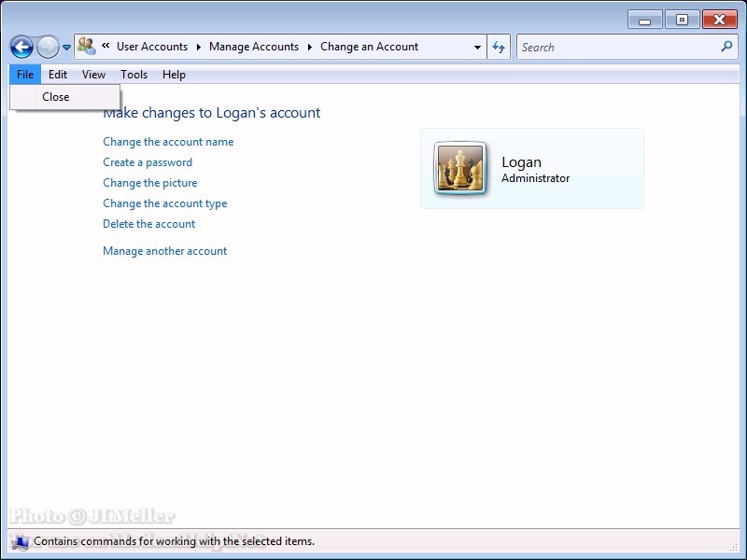Viewport: 747px width, 560px height.
Task: Open the Edit menu
Action: point(58,75)
